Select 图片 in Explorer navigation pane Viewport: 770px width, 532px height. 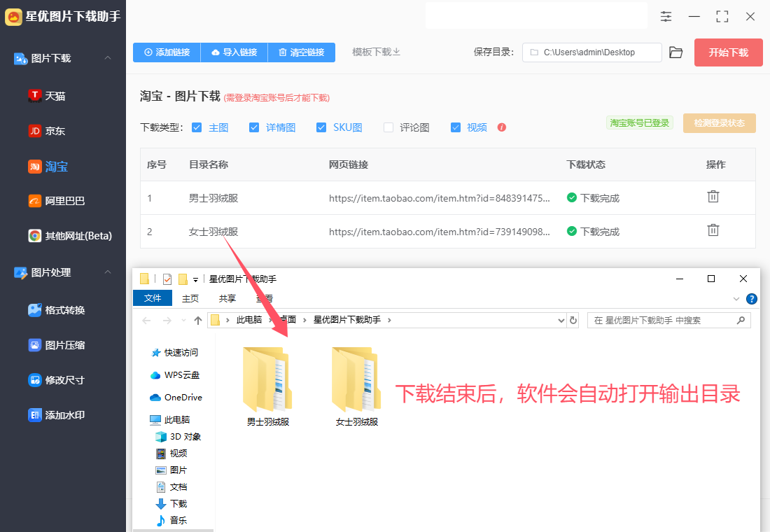[171, 470]
